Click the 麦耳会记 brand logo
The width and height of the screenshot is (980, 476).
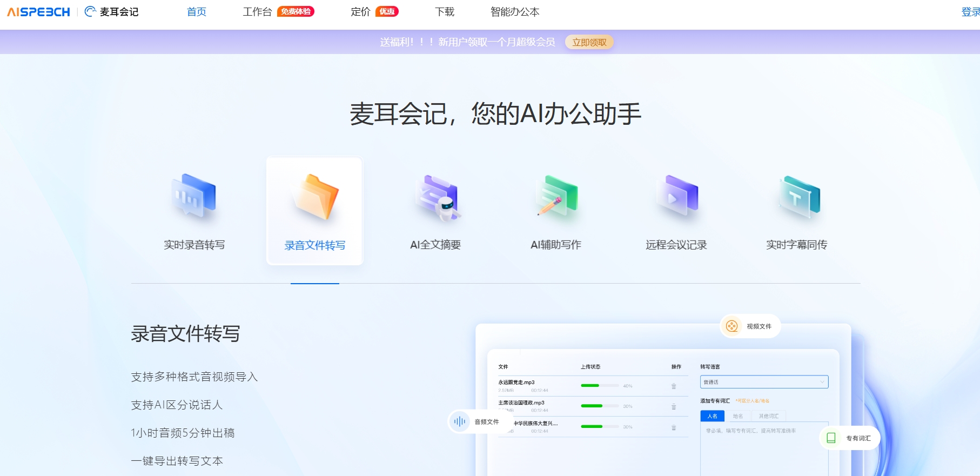coord(112,12)
